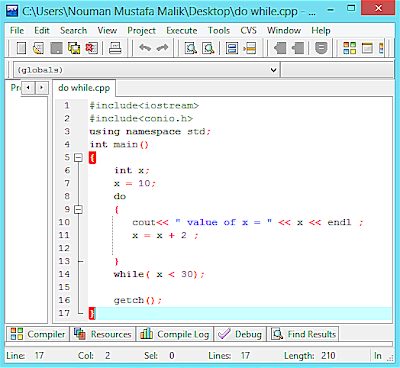This screenshot has height=368, width=400.
Task: Open the CVS menu
Action: [248, 30]
